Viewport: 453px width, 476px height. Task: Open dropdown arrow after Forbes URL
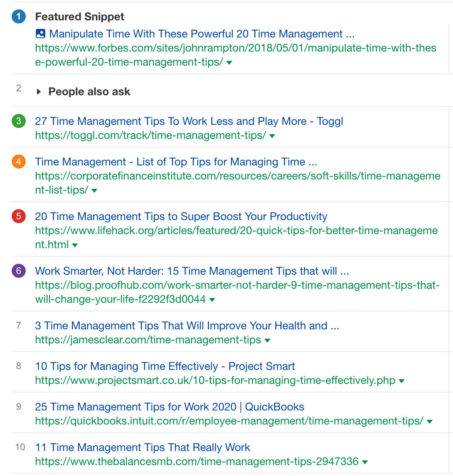click(x=229, y=63)
